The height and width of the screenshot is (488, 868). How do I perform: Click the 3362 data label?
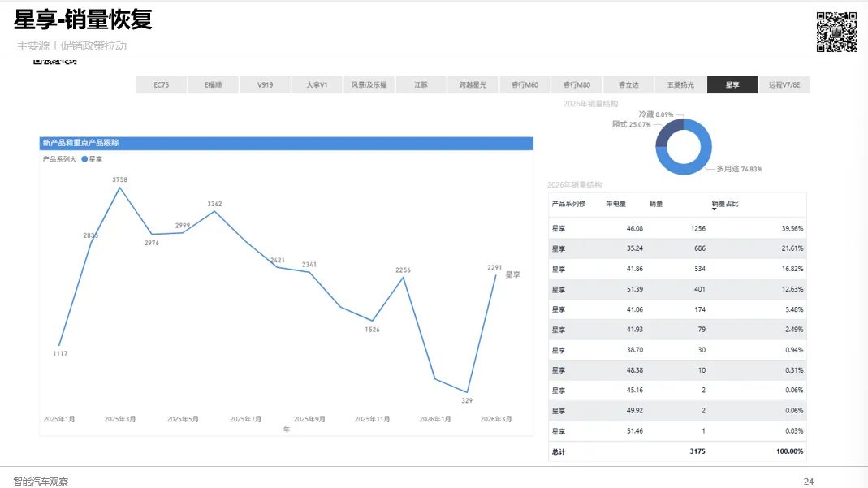point(215,204)
